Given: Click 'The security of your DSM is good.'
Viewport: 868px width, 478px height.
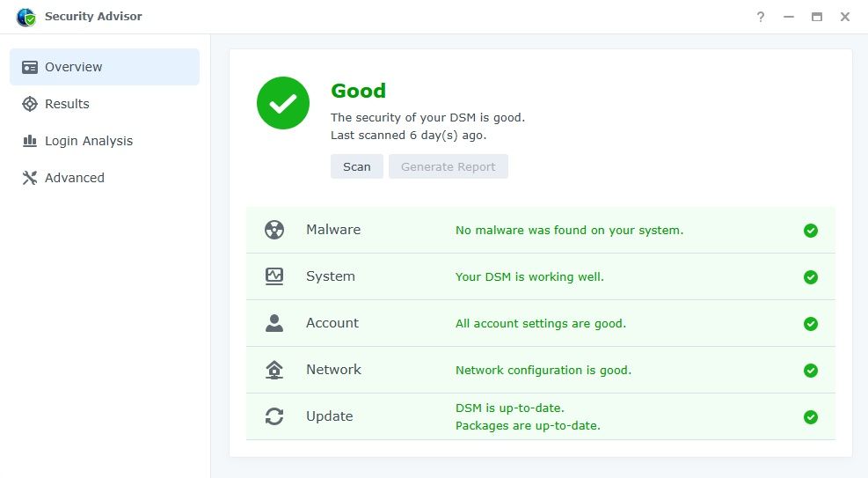Looking at the screenshot, I should tap(427, 117).
